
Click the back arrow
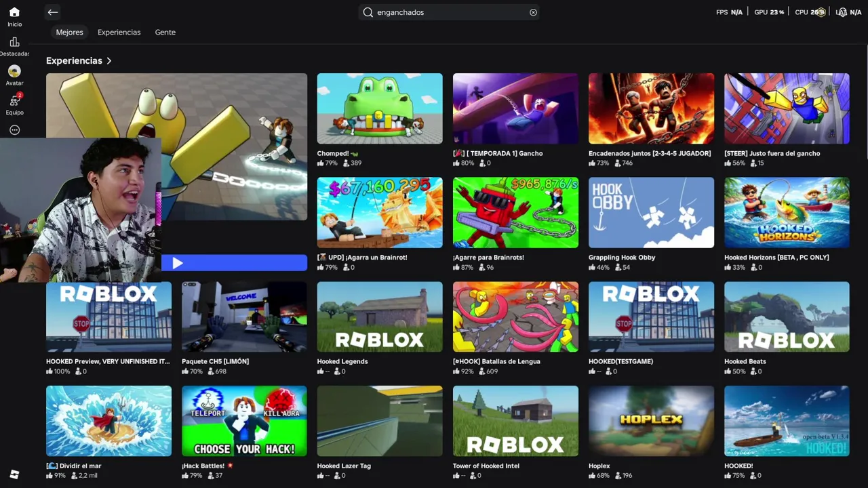coord(53,12)
